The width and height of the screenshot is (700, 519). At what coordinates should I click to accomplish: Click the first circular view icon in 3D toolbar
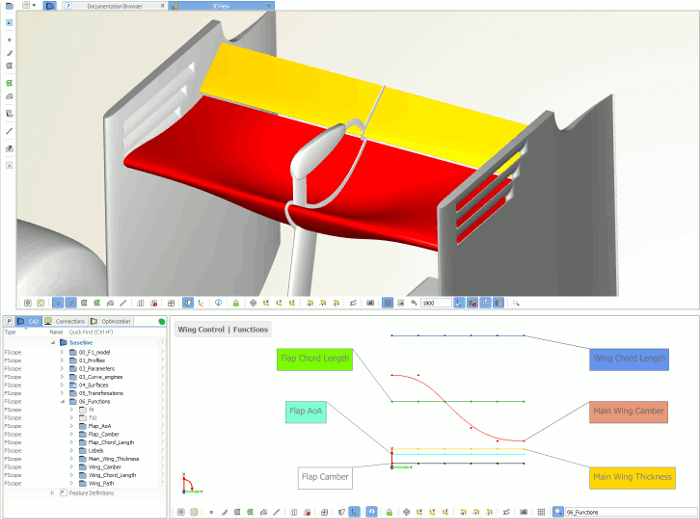[28, 303]
